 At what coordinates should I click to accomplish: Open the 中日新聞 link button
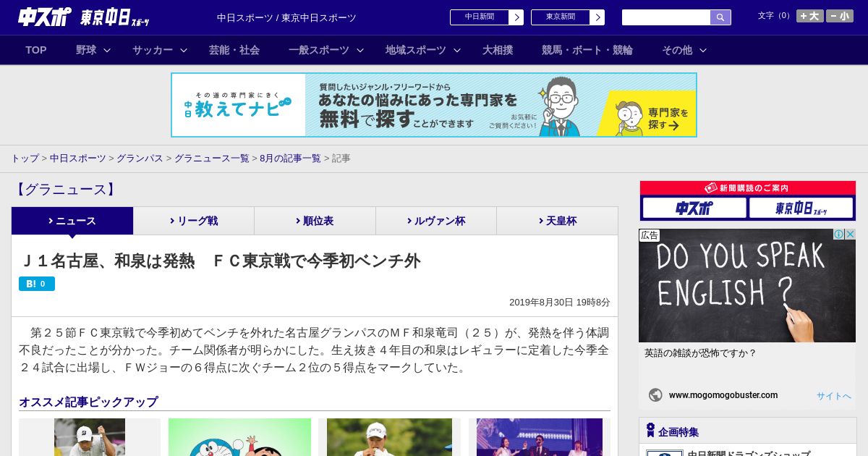click(487, 17)
